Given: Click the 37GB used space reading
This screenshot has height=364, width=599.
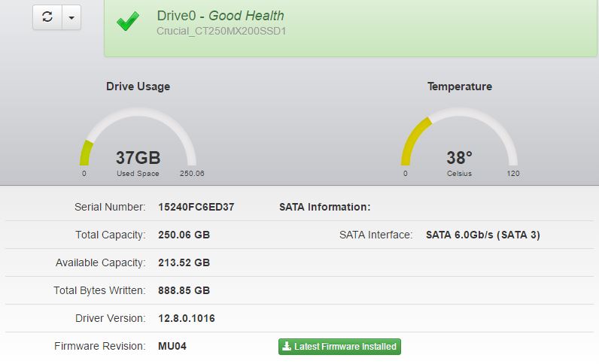Looking at the screenshot, I should (x=138, y=158).
